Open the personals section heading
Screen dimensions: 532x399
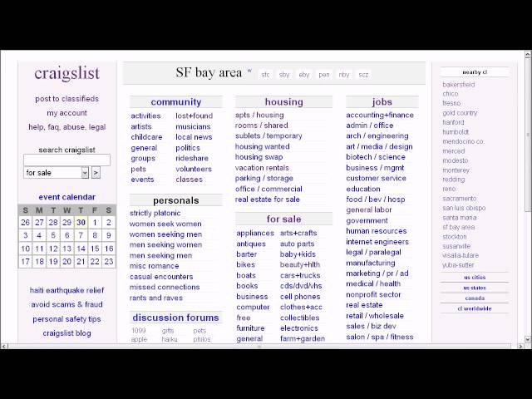coord(176,200)
